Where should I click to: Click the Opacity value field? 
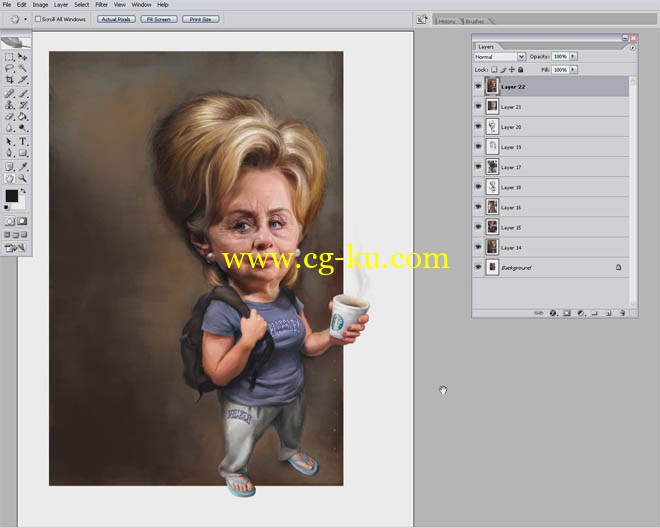[x=560, y=56]
